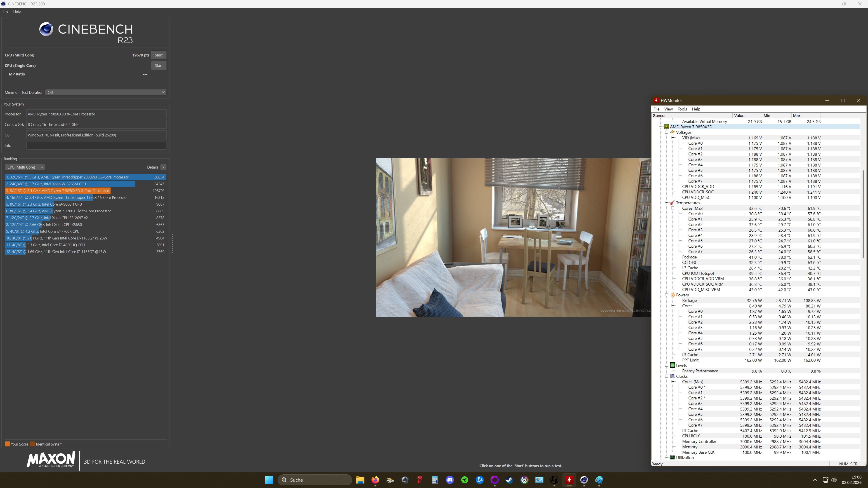
Task: Open the Minimum Test Duration dropdown
Action: coord(106,92)
